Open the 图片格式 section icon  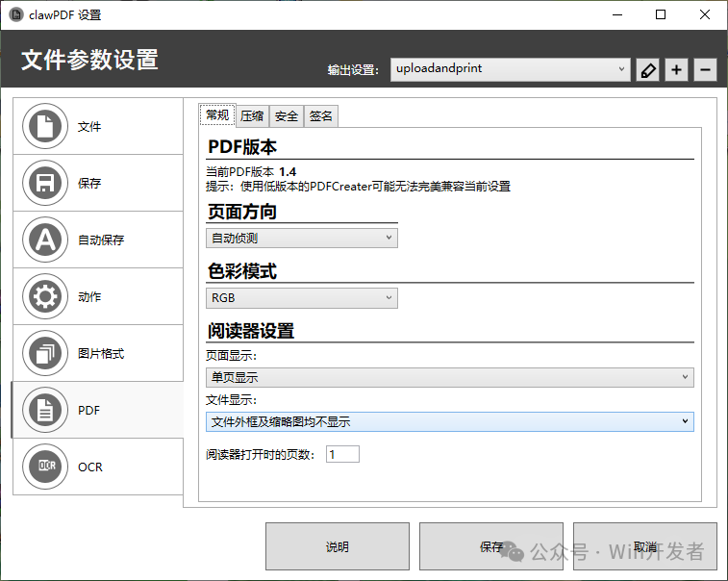[x=44, y=353]
